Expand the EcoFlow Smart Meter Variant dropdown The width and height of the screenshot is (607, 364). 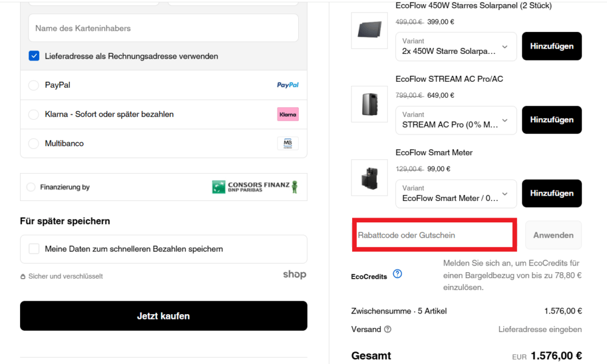456,194
